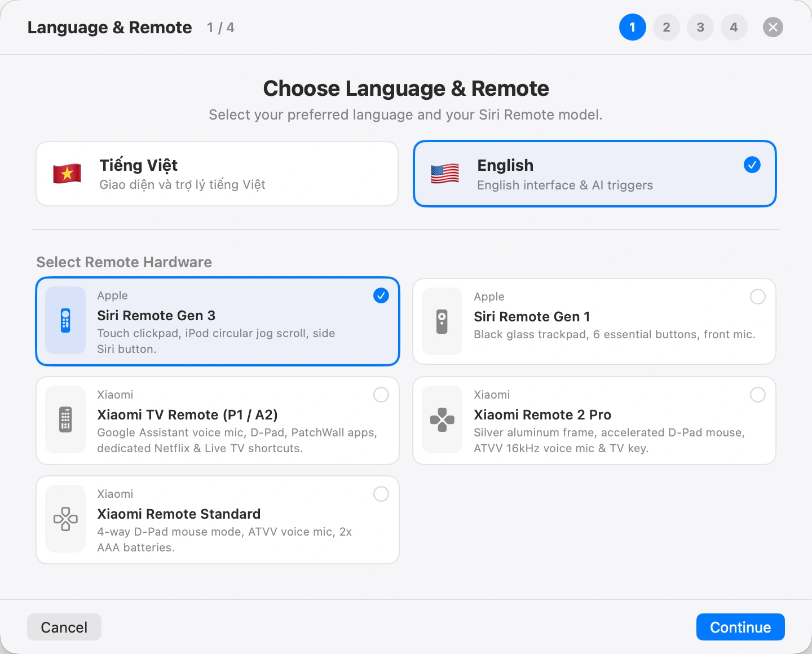Choose the Tiếng Việt language card
Image resolution: width=812 pixels, height=654 pixels.
click(217, 174)
